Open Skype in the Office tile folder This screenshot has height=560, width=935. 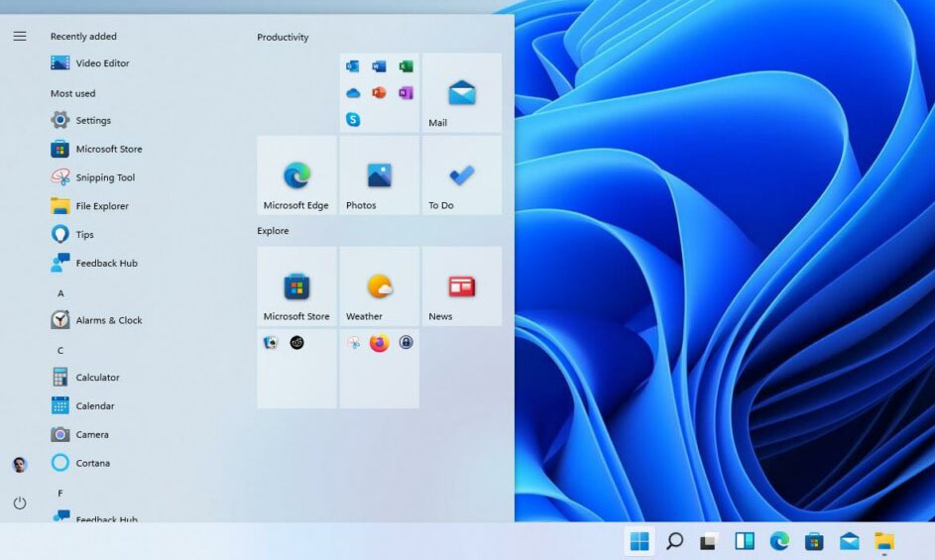click(352, 120)
